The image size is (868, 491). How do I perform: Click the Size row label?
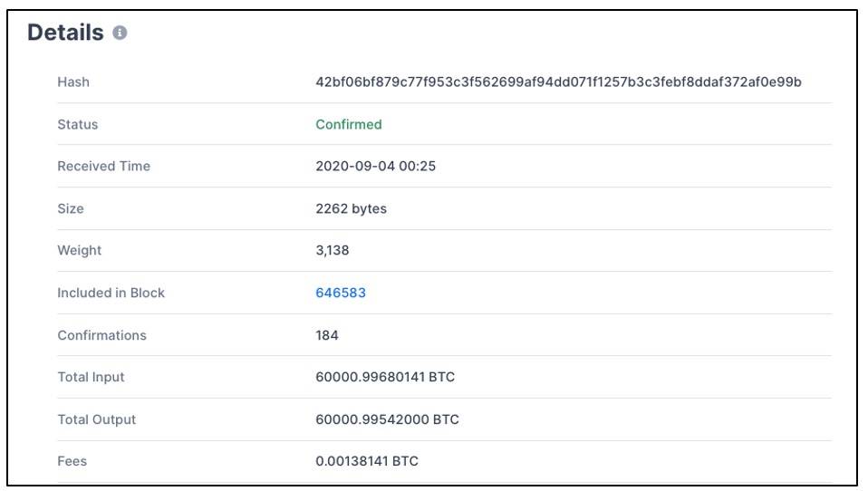pos(71,208)
